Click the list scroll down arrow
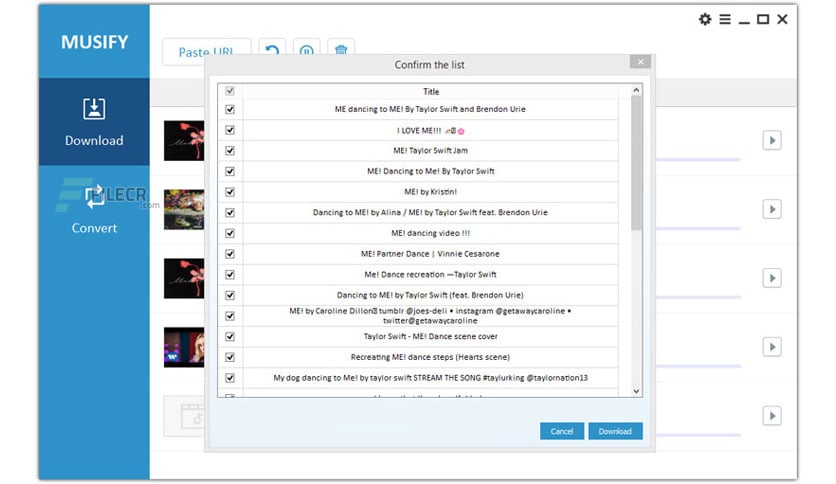This screenshot has width=836, height=484. click(636, 391)
